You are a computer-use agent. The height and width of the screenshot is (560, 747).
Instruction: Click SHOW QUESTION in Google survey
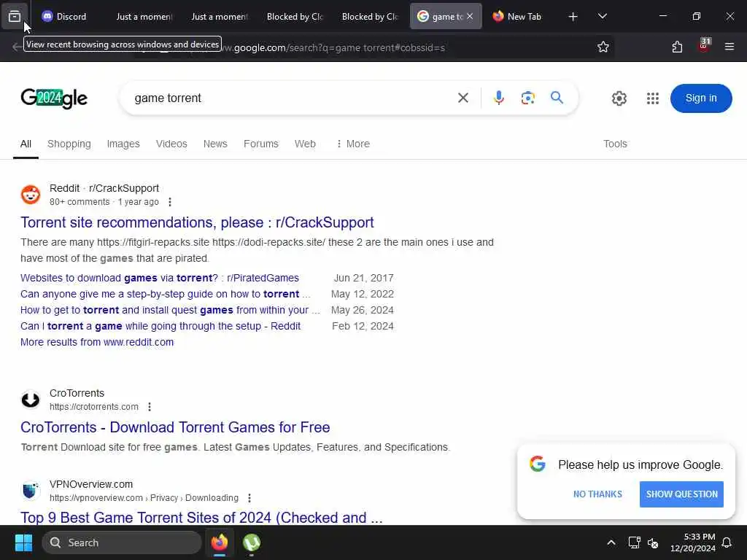681,494
